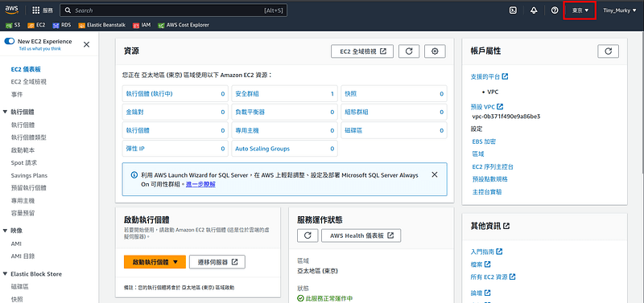Select 事件 in sidebar
Screen dimensions: 644x303
[17, 94]
